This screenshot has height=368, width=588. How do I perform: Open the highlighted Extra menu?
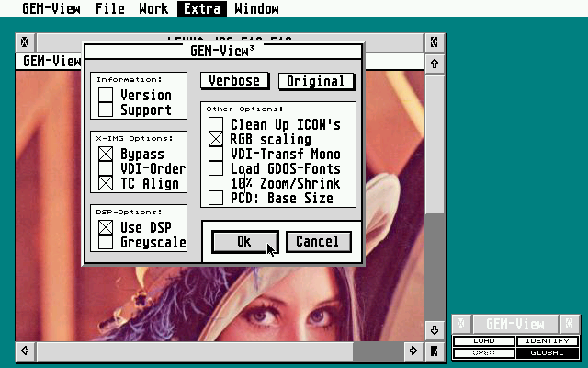point(202,8)
